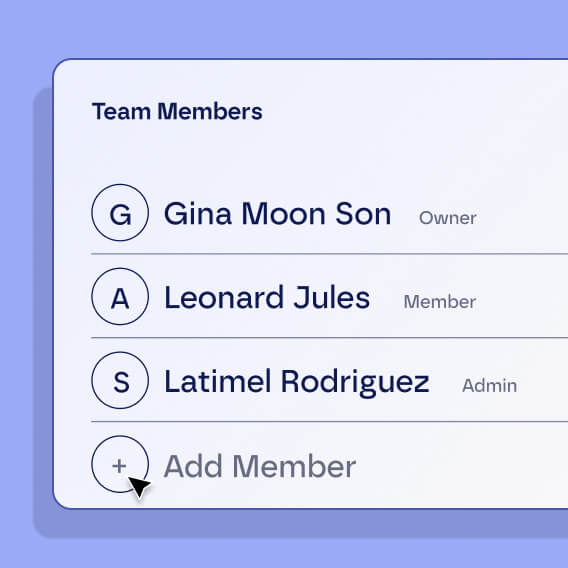Select the name Leonard Jules

(x=267, y=298)
